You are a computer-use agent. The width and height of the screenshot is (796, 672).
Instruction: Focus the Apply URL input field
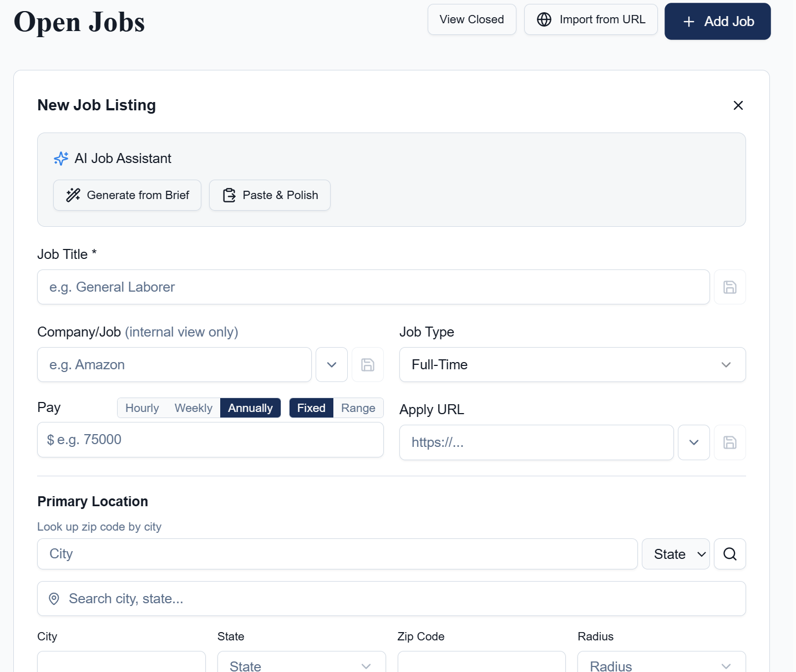click(x=536, y=442)
